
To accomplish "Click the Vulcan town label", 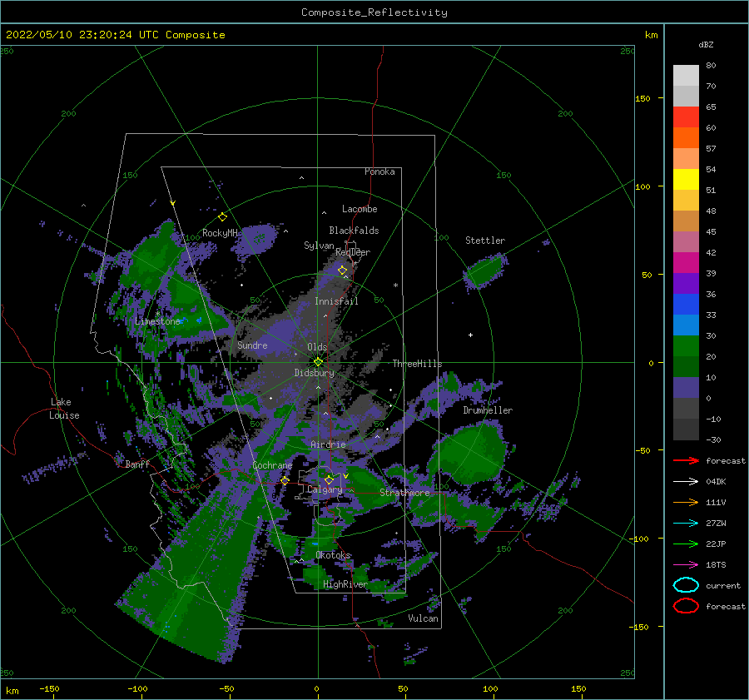I will click(424, 618).
